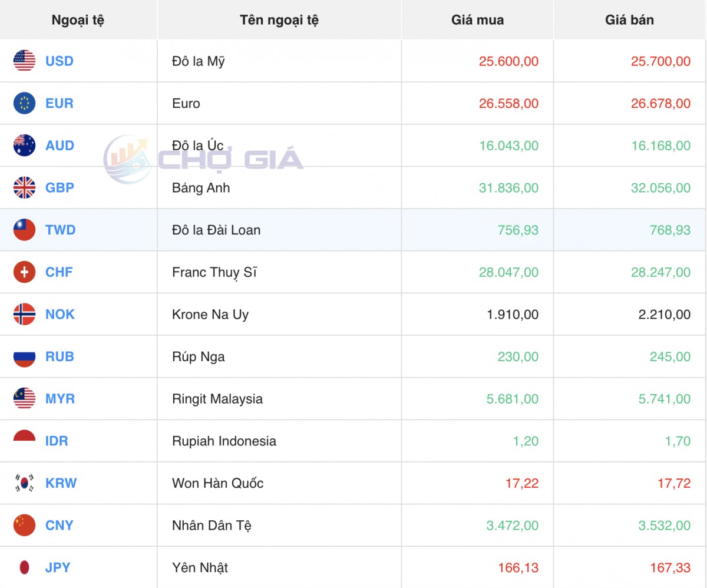Click the Chợ Giá watermark logo
Image resolution: width=707 pixels, height=588 pixels.
coord(203,158)
